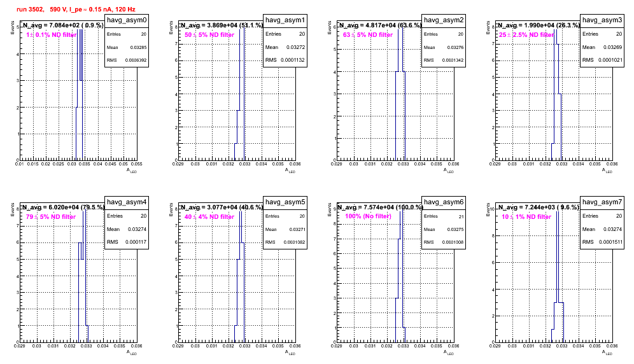Click the A_LED x-axis label under havg_asym0
Image resolution: width=634 pixels, height=364 pixels.
coord(132,171)
